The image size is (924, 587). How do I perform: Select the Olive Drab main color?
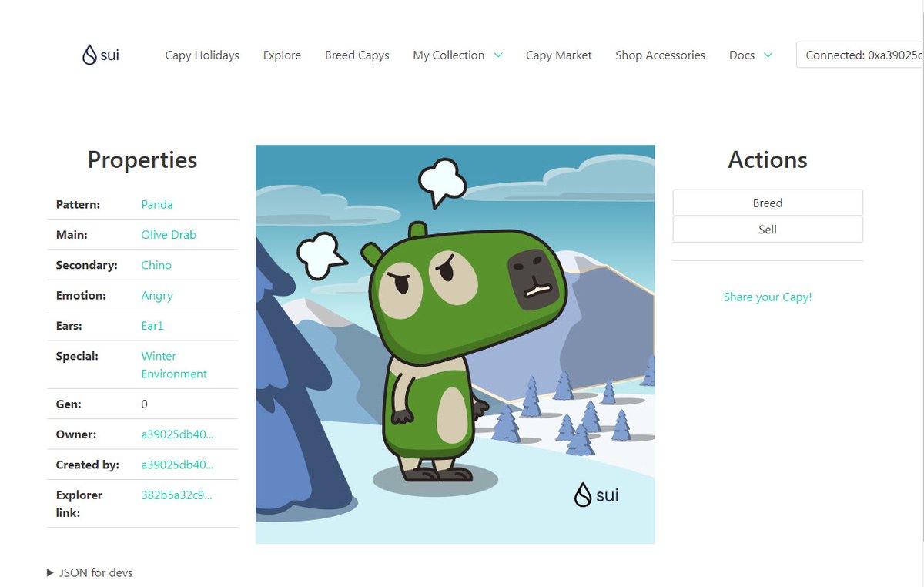point(169,234)
